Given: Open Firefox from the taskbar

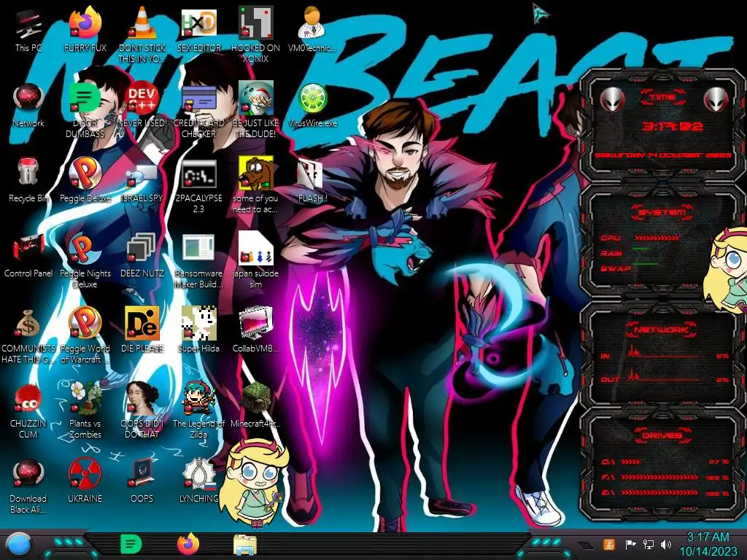Looking at the screenshot, I should [x=188, y=544].
